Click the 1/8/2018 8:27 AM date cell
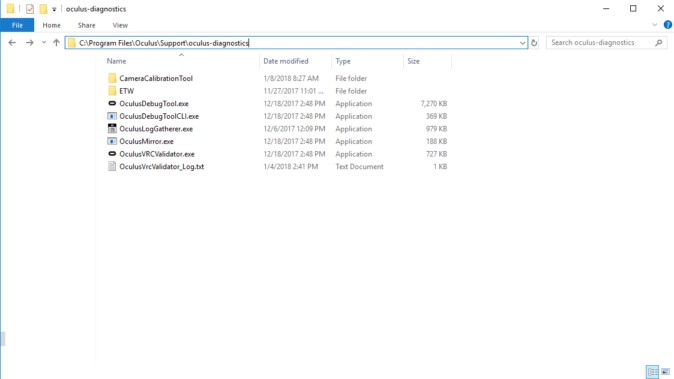Viewport: 674px width, 379px height. [291, 78]
